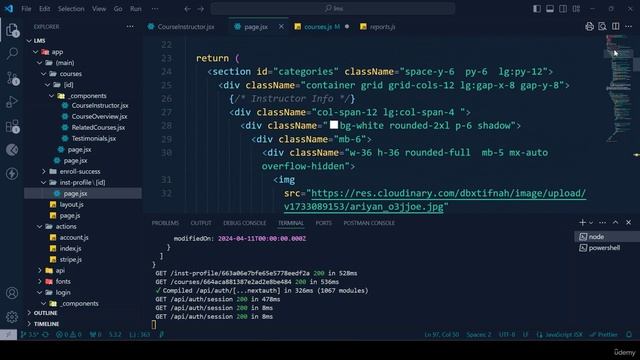The width and height of the screenshot is (640, 360).
Task: Collapse the inst-profile \ [id] folder
Action: tap(44, 182)
